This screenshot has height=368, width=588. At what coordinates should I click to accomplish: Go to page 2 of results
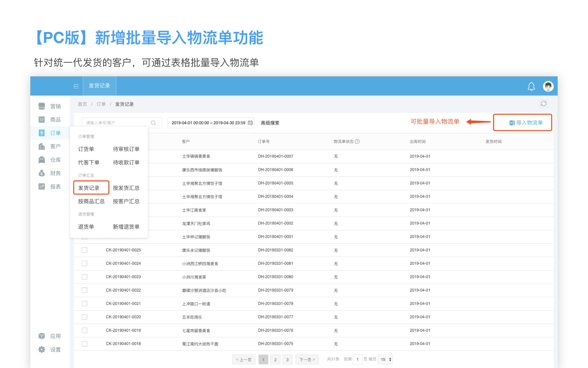(275, 359)
